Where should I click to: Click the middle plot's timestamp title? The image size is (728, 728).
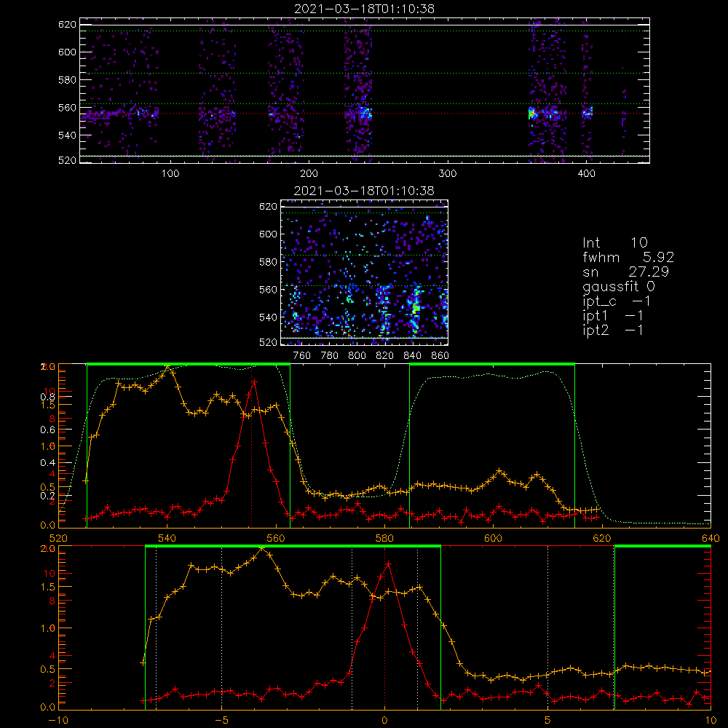click(x=365, y=191)
